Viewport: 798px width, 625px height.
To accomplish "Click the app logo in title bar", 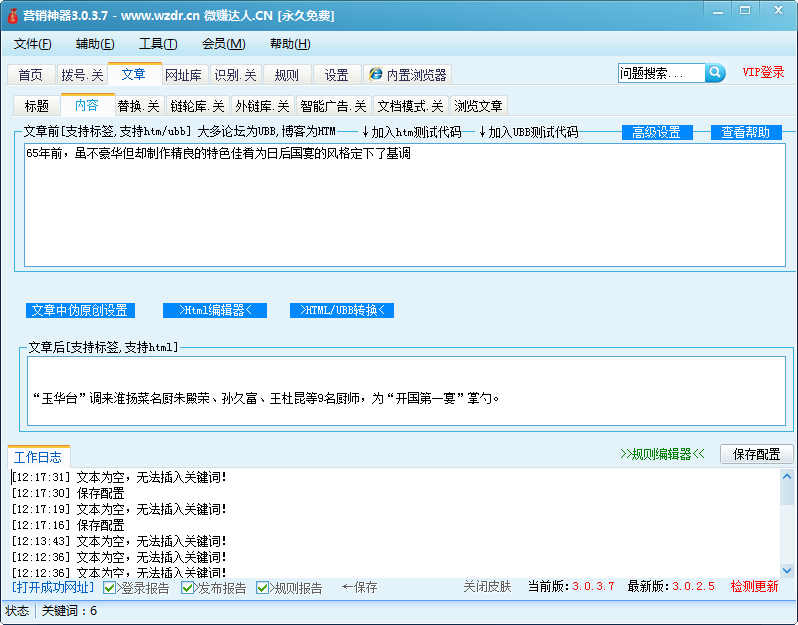I will tap(11, 16).
